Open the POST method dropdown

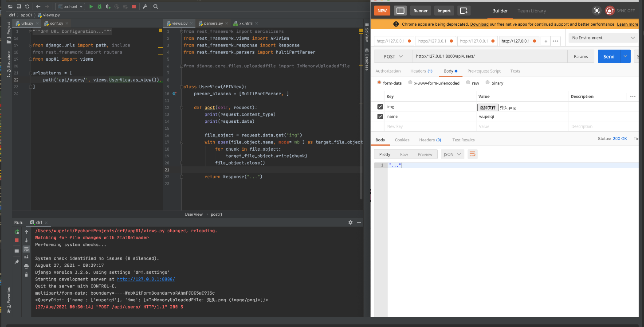(393, 56)
